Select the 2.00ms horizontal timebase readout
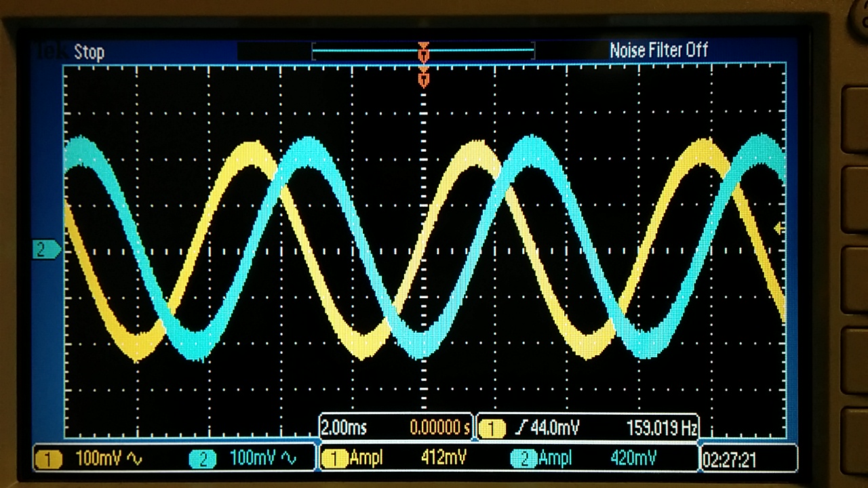This screenshot has width=868, height=488. point(344,428)
